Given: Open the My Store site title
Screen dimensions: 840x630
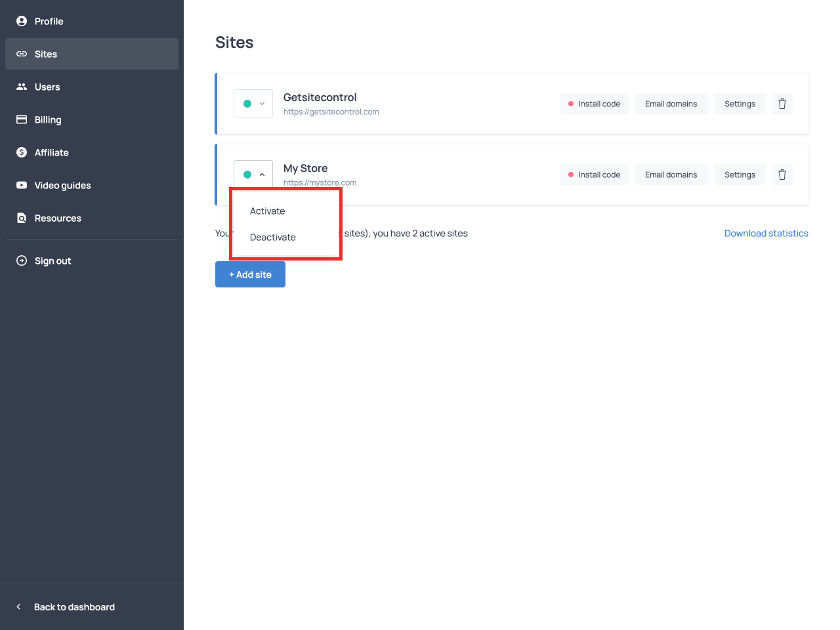Looking at the screenshot, I should pos(305,168).
